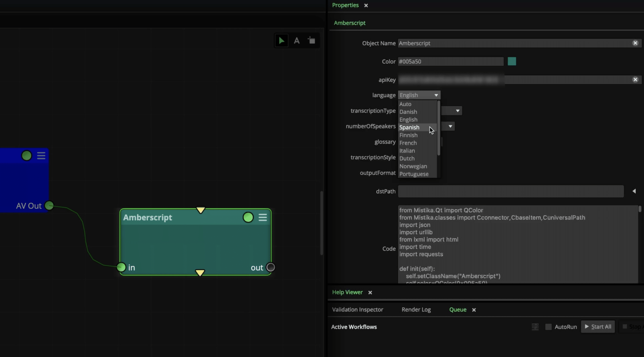Clear the Object Name field with X icon
The width and height of the screenshot is (644, 357).
635,43
